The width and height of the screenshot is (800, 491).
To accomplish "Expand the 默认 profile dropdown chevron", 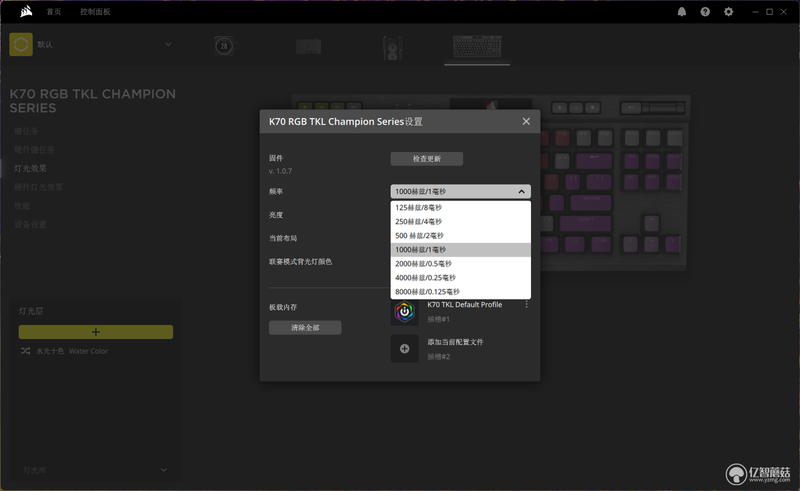I will click(168, 44).
